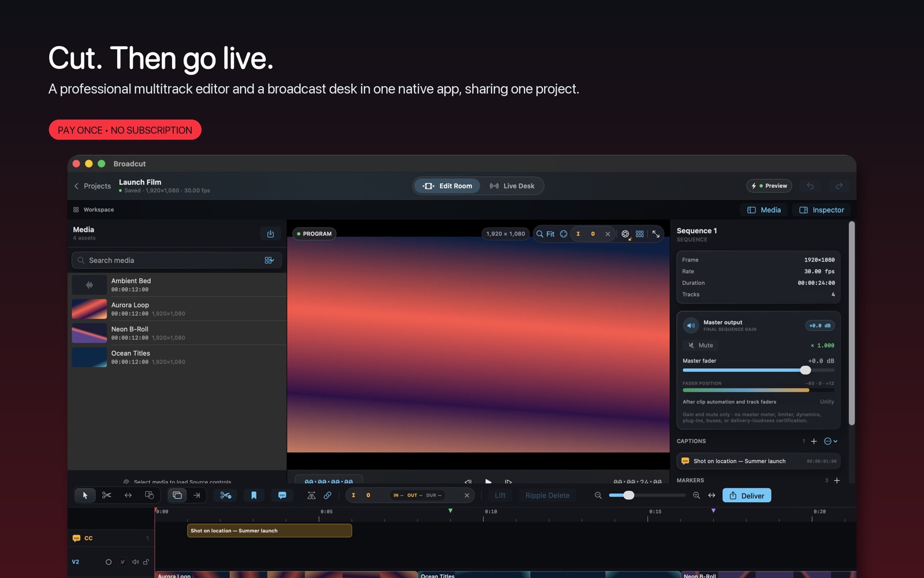Click the arrow-to-bar insert mode icon
This screenshot has height=578, width=924.
(x=197, y=495)
